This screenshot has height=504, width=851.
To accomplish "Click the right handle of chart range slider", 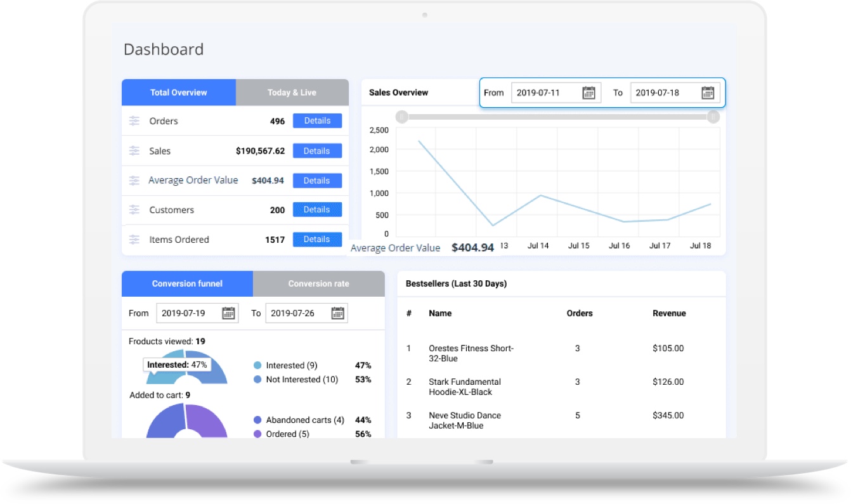I will [x=713, y=117].
